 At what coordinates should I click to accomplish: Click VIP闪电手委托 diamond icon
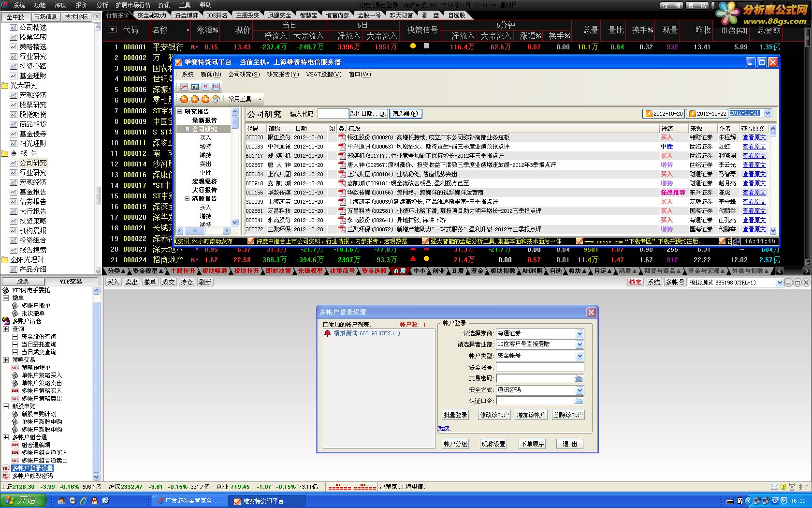(6, 290)
